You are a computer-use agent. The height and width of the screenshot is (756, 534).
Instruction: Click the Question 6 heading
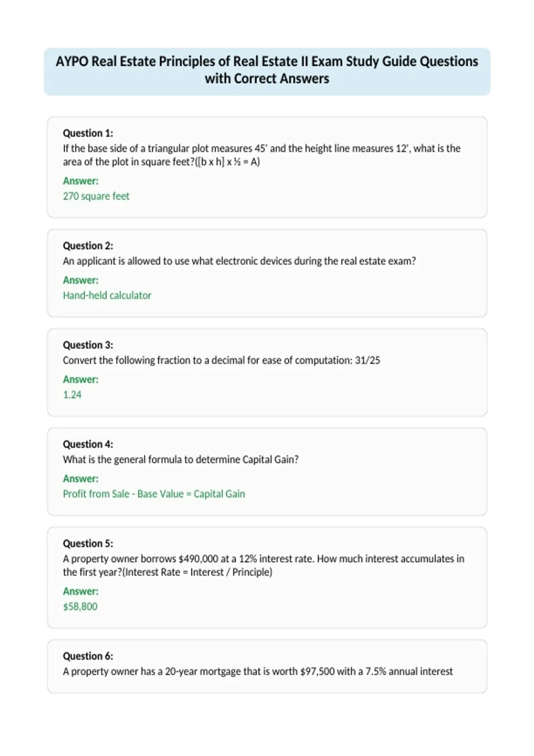click(88, 656)
